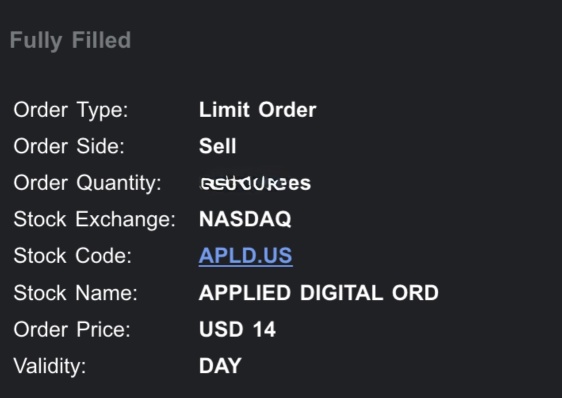Viewport: 562px width, 398px height.
Task: Click the Fully Filled status heading
Action: 70,41
